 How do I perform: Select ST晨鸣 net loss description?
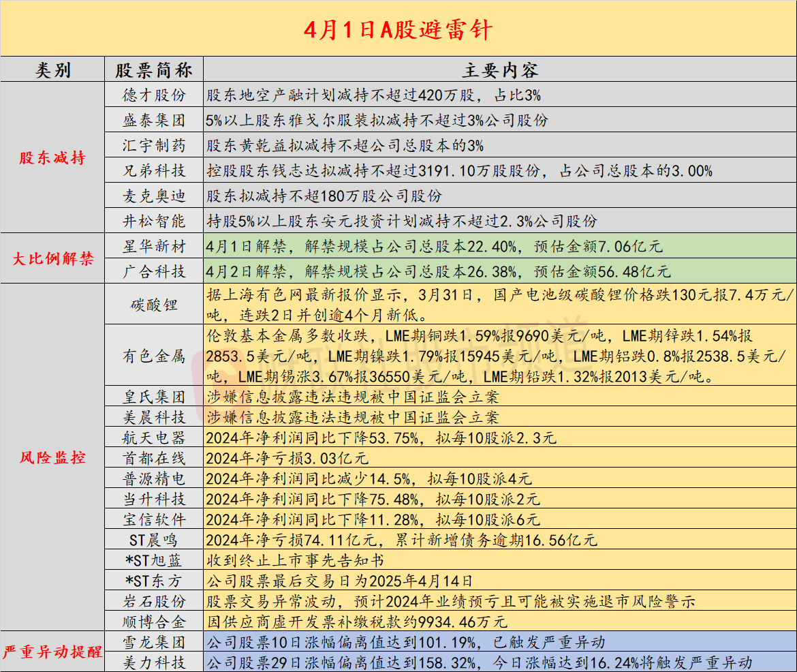[x=499, y=540]
